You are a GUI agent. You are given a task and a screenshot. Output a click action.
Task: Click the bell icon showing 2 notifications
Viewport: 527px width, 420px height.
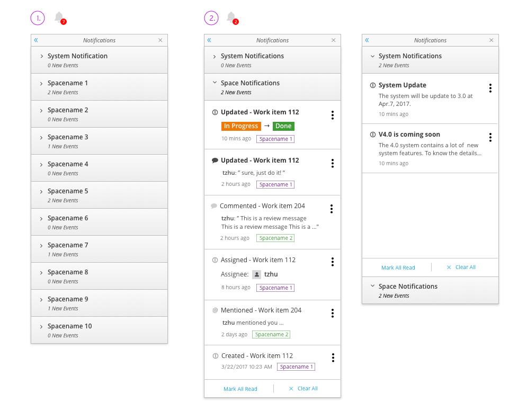tap(232, 17)
